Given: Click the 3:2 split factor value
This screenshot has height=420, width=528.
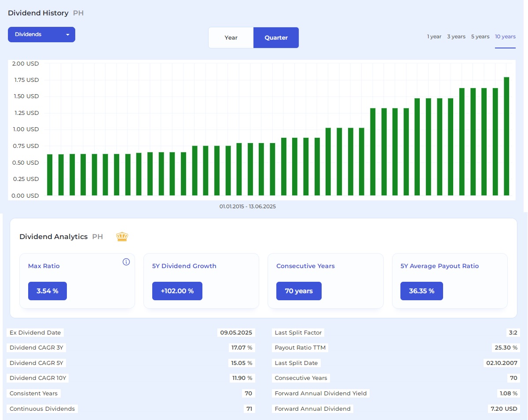Looking at the screenshot, I should [513, 333].
